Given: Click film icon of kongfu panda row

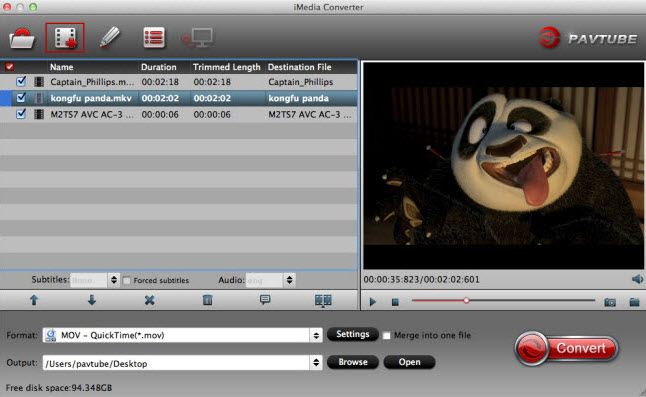Looking at the screenshot, I should (39, 98).
